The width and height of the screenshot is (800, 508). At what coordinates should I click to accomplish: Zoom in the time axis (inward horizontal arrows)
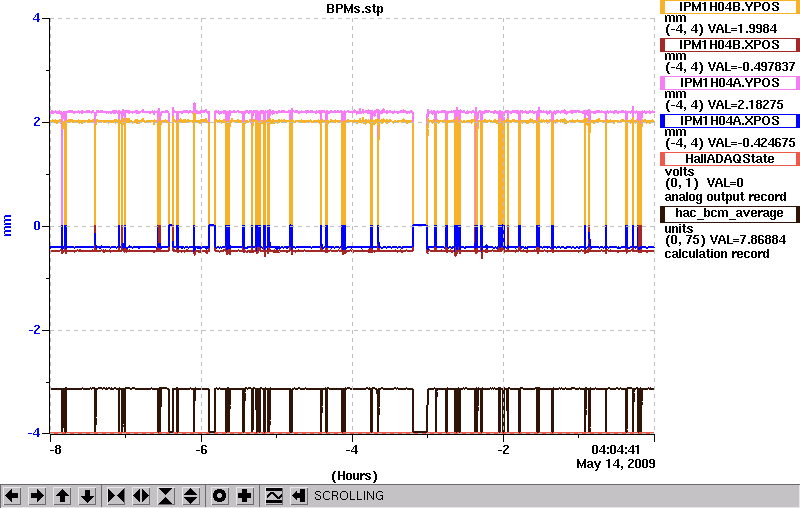116,496
